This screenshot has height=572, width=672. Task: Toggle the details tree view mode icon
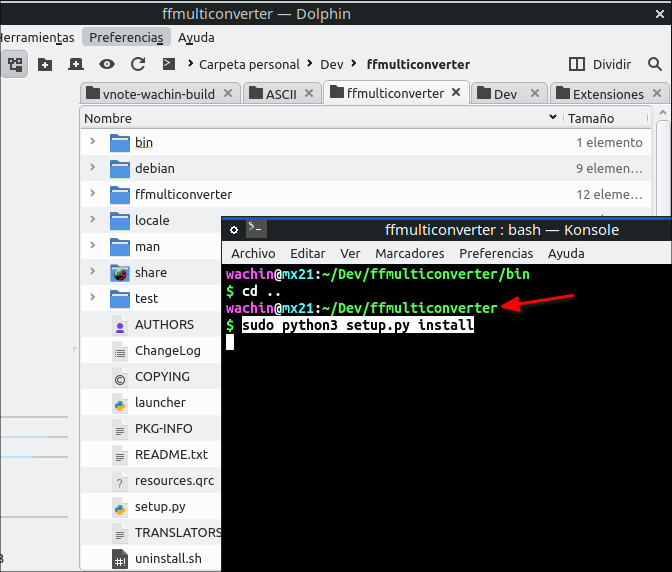pyautogui.click(x=15, y=65)
